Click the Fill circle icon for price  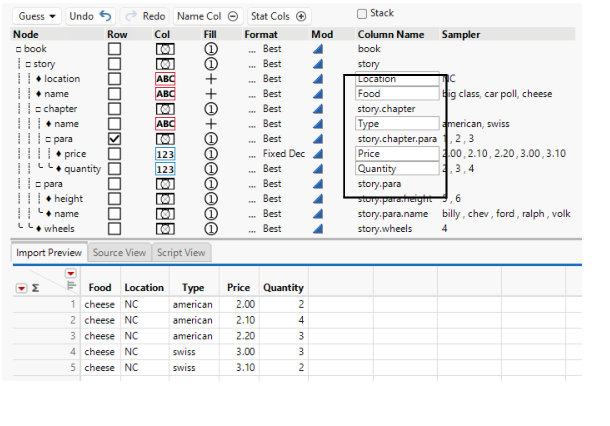[211, 154]
